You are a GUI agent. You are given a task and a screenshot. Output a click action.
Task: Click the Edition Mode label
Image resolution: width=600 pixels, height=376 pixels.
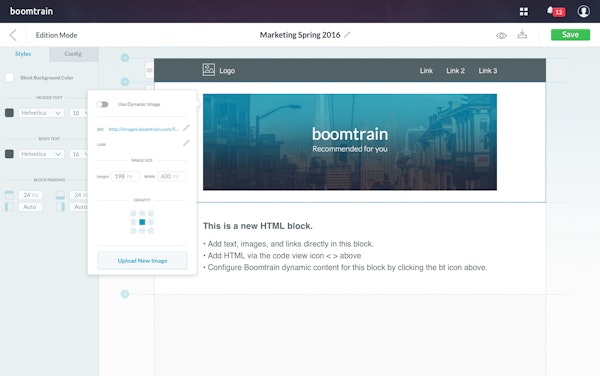click(x=56, y=35)
